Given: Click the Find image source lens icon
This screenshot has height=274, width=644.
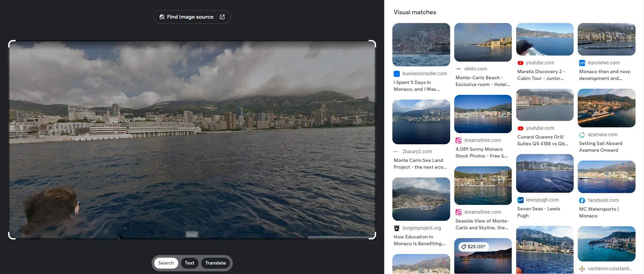Looking at the screenshot, I should point(162,17).
